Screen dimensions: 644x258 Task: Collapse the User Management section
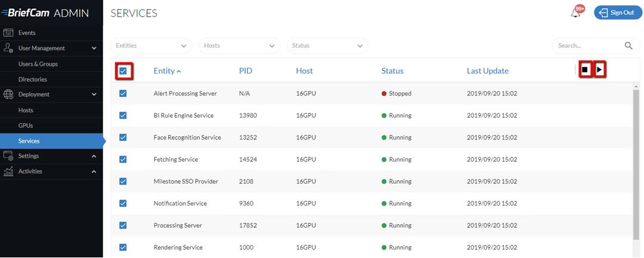tap(94, 48)
